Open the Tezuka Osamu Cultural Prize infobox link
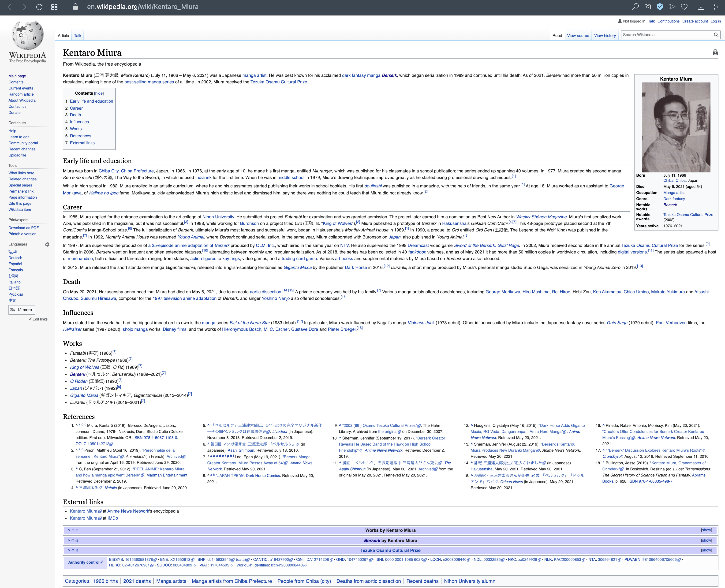The image size is (725, 588). tap(688, 215)
